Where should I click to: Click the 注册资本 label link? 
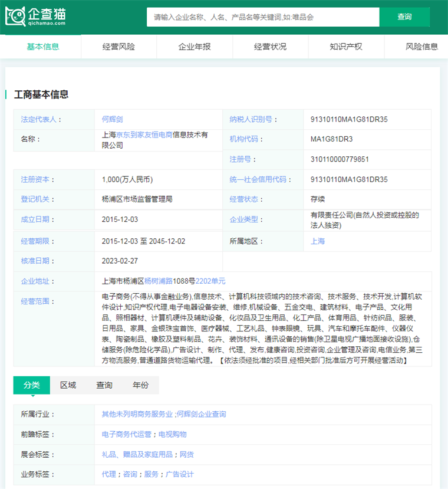[x=35, y=180]
